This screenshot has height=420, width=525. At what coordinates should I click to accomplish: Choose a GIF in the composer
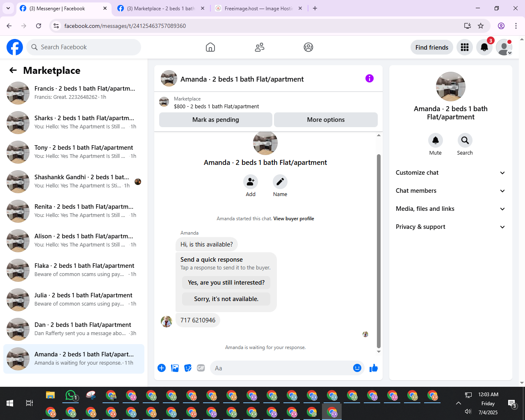tap(201, 368)
